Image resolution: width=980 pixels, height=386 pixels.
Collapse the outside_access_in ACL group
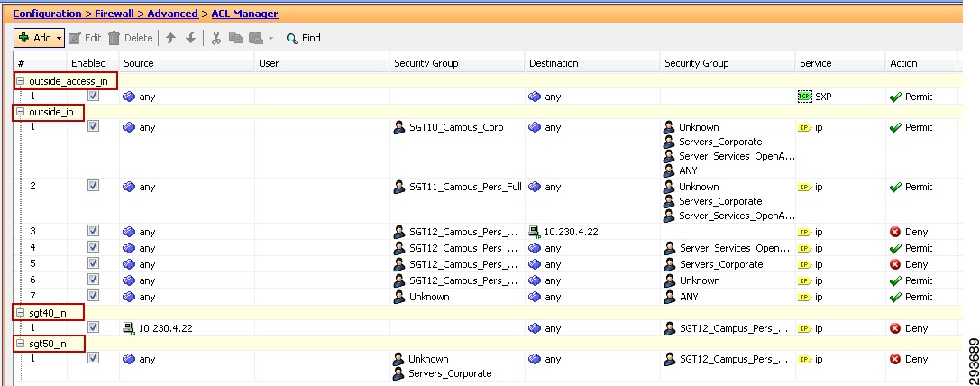pos(21,80)
